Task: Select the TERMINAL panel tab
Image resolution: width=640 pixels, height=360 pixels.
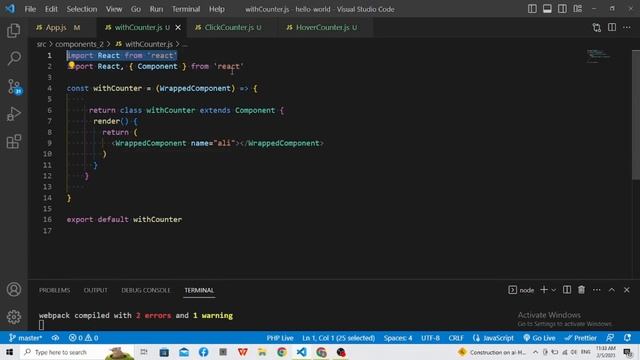Action: pos(199,290)
